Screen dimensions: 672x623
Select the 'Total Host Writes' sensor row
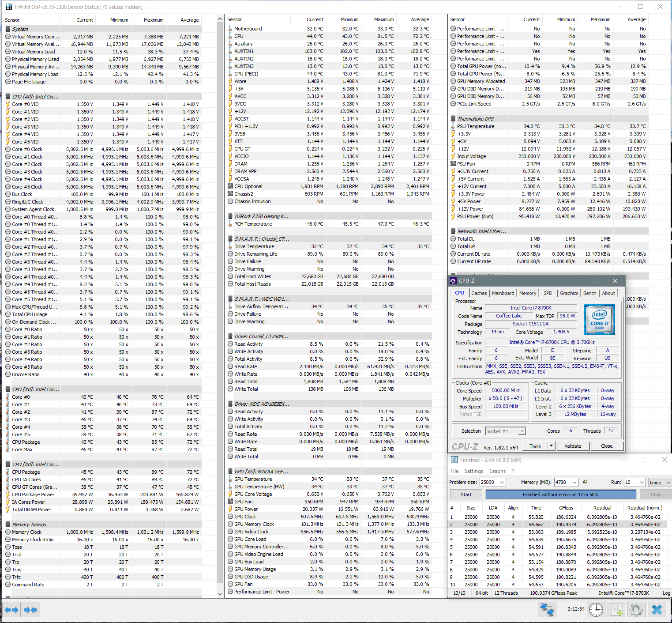[x=329, y=276]
